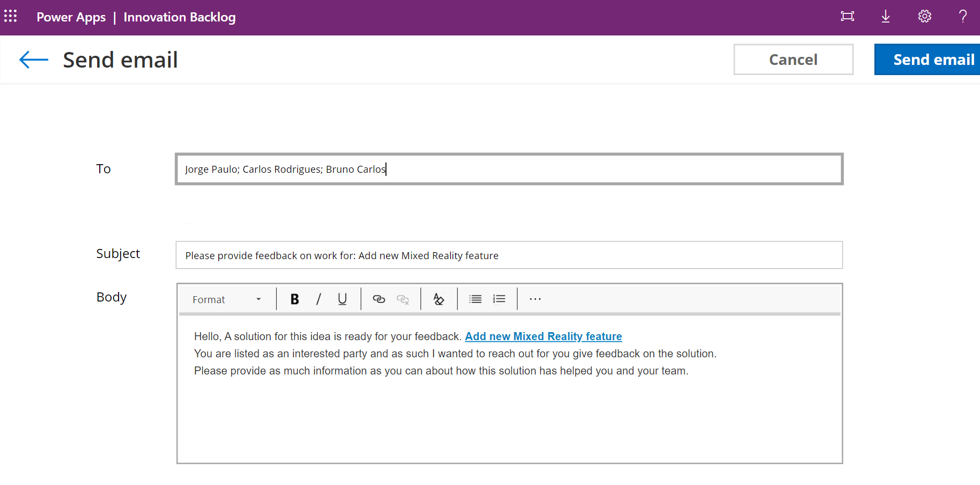Toggle bold formatting in body editor

point(294,299)
